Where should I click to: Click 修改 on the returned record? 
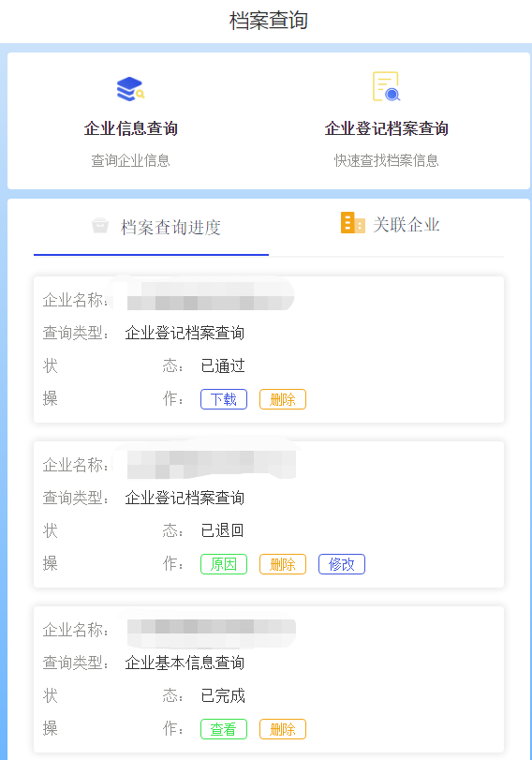pos(342,564)
